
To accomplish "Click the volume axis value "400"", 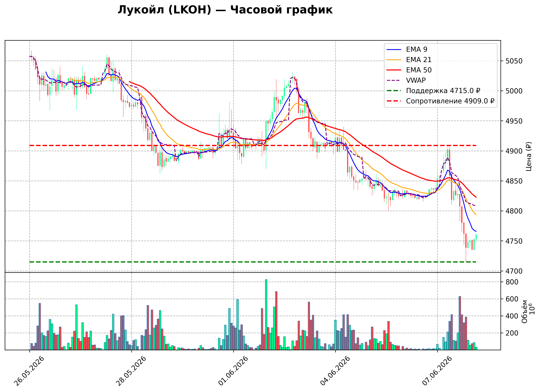I will click(512, 316).
